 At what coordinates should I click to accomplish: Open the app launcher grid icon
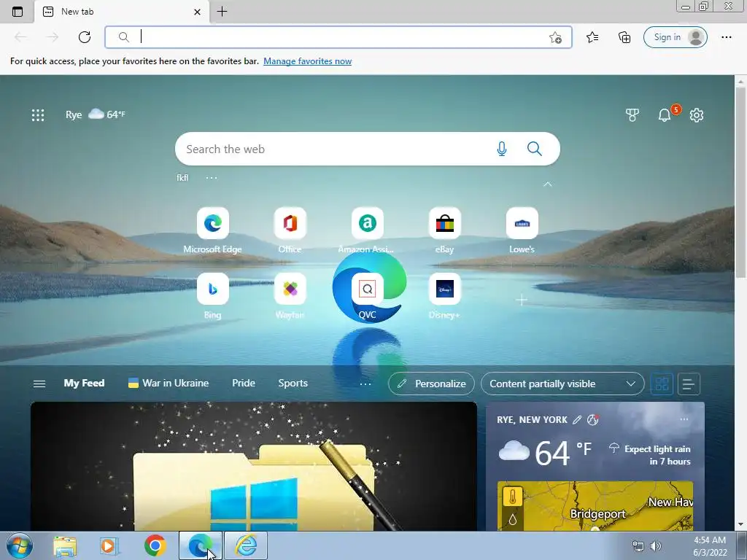[x=38, y=114]
